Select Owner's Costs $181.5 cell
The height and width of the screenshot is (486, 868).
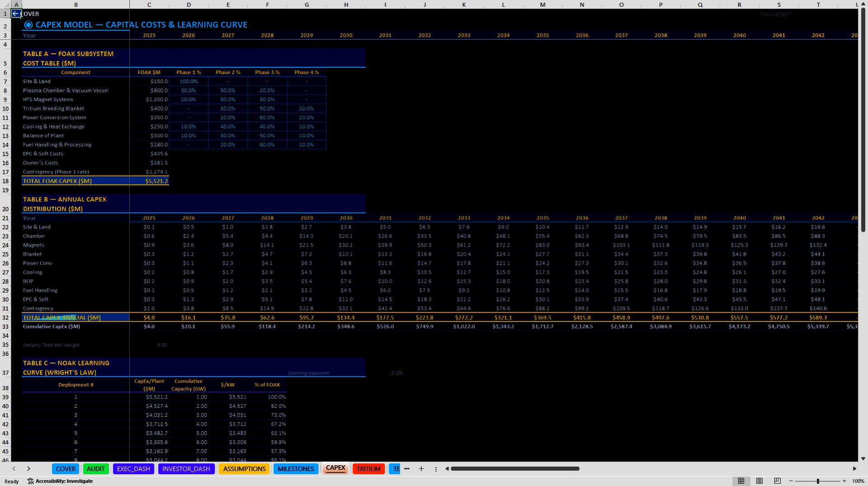point(149,163)
